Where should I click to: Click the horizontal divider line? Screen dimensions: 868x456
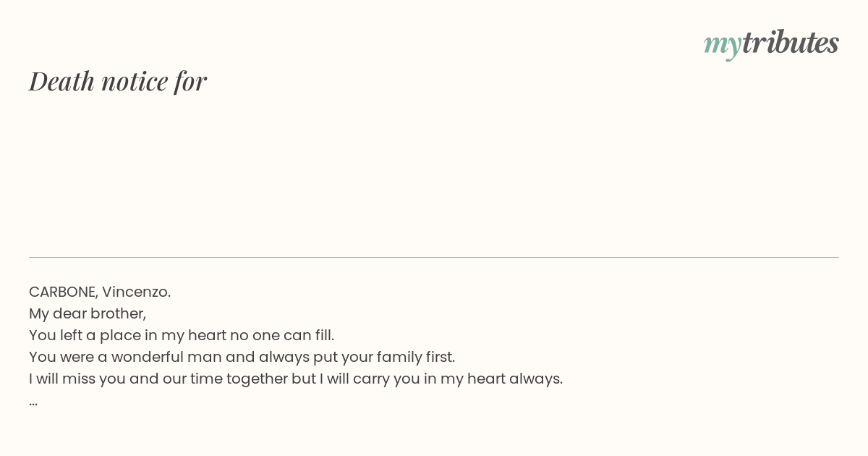(434, 257)
